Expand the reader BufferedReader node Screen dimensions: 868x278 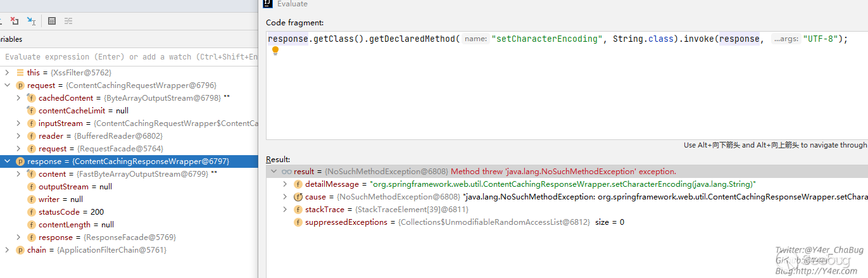[19, 136]
